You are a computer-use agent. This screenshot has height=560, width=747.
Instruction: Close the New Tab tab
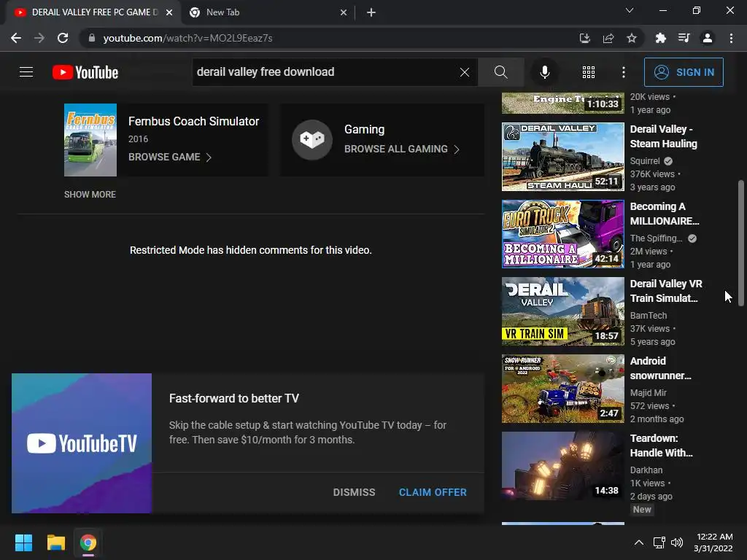(344, 12)
